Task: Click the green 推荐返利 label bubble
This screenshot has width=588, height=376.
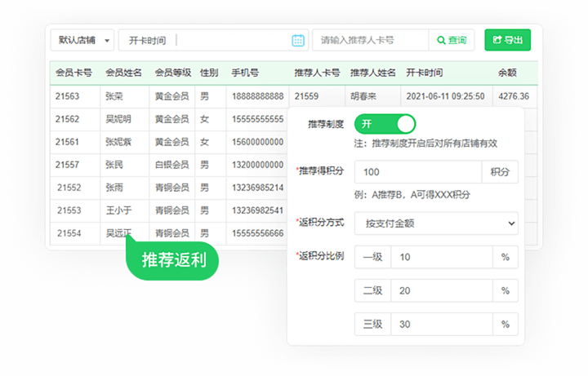Action: tap(172, 260)
